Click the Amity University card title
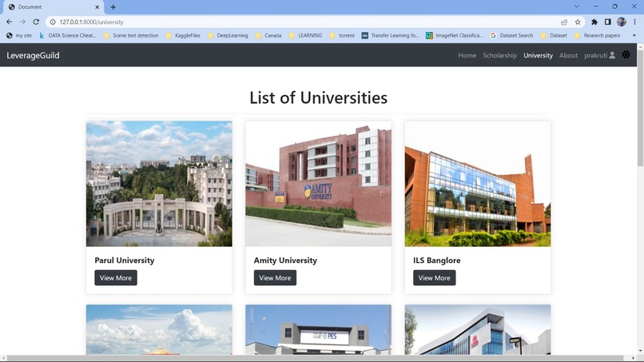 tap(285, 260)
